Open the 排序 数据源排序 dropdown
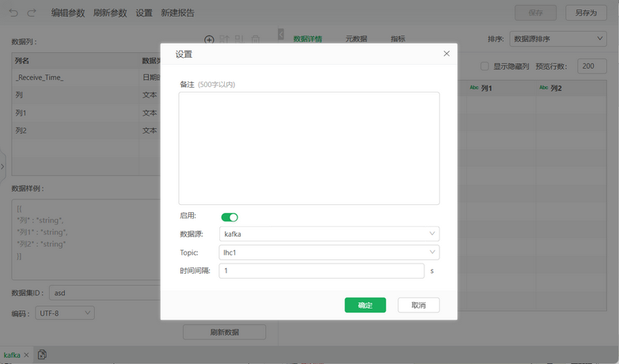619x364 pixels. click(x=558, y=39)
